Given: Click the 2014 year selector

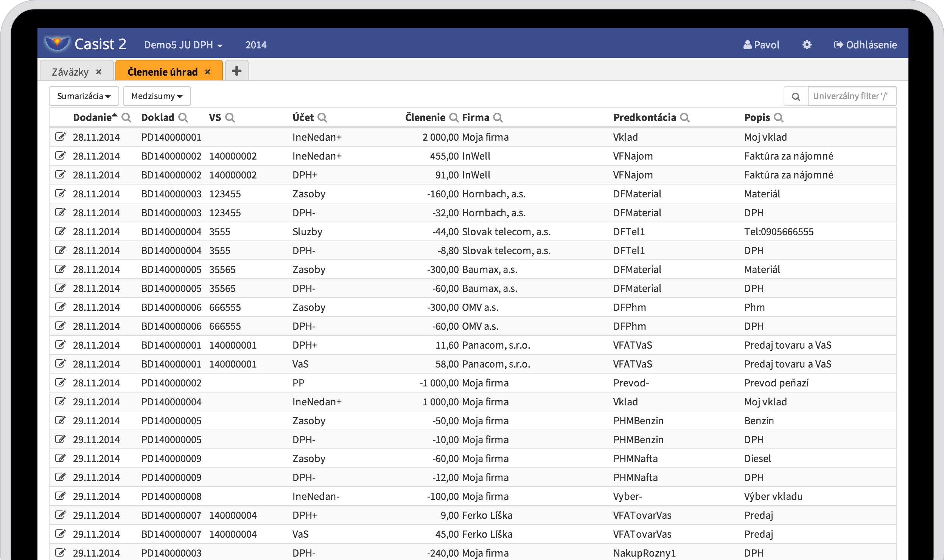Looking at the screenshot, I should coord(256,45).
